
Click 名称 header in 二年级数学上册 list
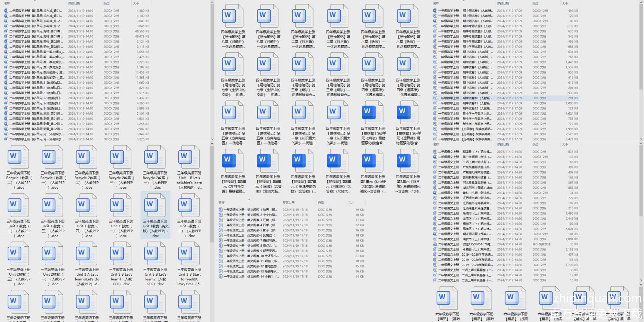point(7,4)
